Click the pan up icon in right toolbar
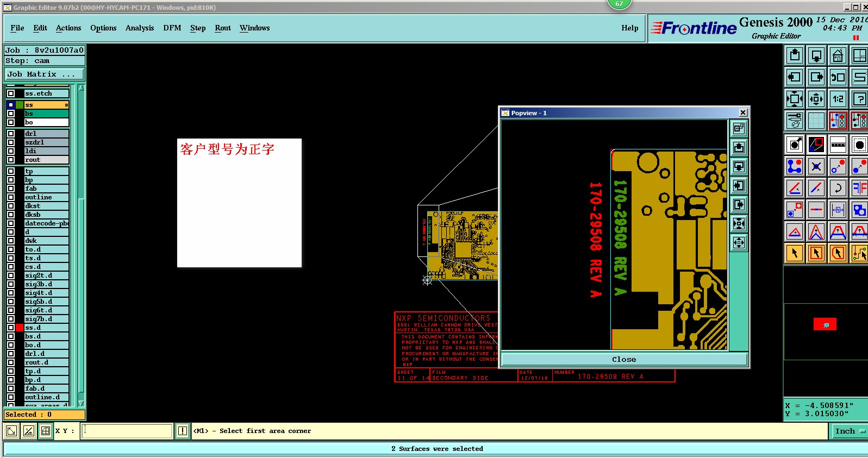Viewport: 868px width, 458px height. click(795, 55)
